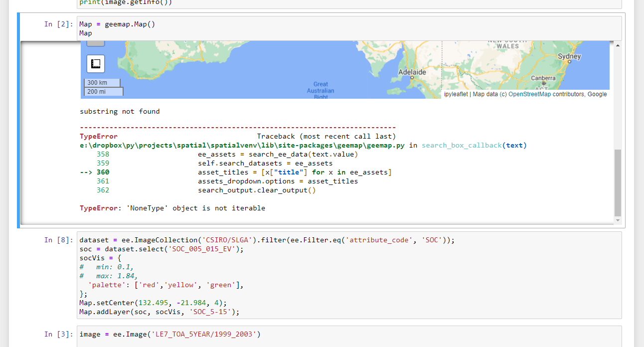The height and width of the screenshot is (347, 644).
Task: Click the partially visible zoom control above the fullscreen button
Action: pyautogui.click(x=95, y=43)
